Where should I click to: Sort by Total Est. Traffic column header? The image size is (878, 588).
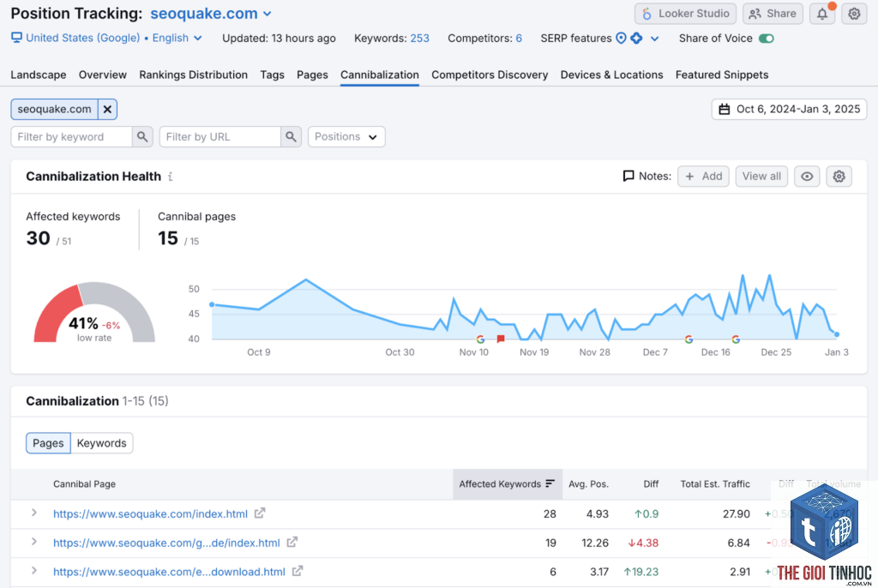[715, 483]
